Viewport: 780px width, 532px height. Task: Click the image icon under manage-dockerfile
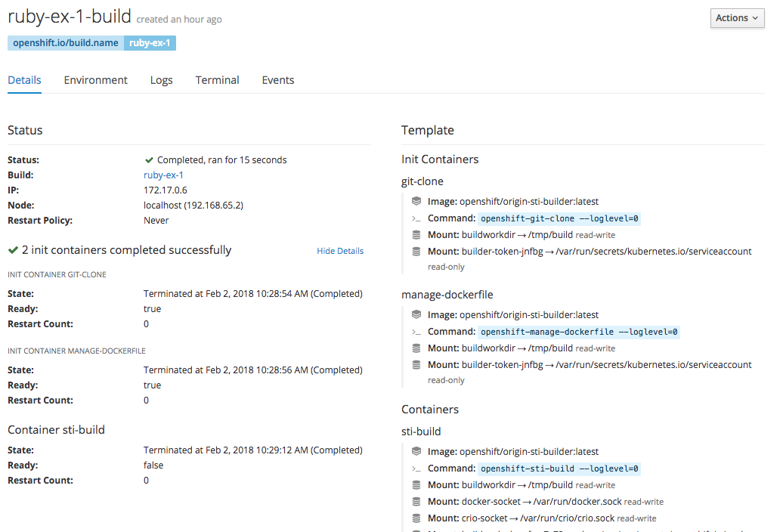click(x=416, y=314)
